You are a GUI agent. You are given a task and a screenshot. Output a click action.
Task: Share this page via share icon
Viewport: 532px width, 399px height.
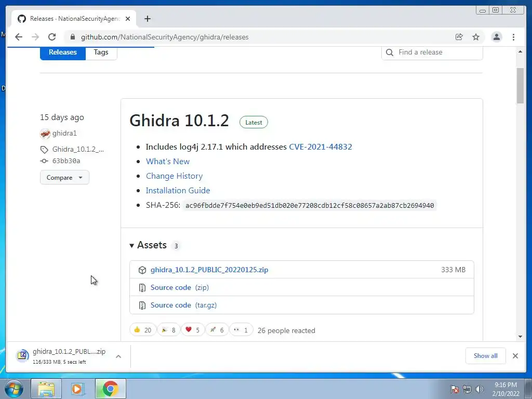coord(459,37)
